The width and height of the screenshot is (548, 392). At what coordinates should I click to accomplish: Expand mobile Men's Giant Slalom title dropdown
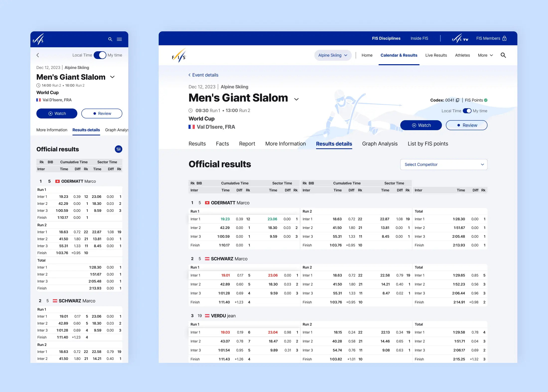[x=112, y=77]
